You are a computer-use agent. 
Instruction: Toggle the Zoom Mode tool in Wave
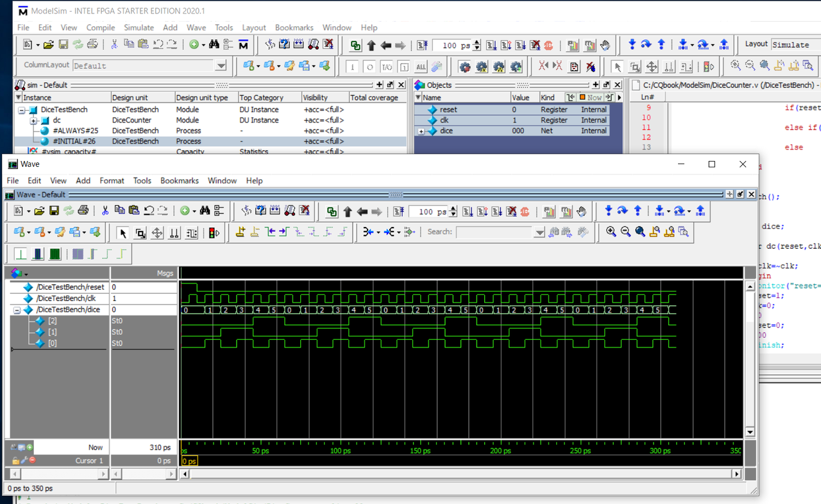click(x=140, y=233)
